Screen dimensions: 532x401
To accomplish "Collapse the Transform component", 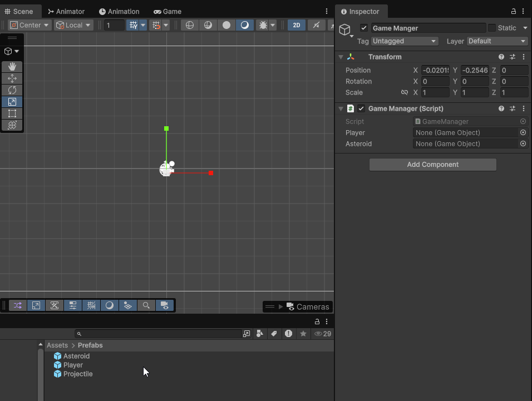I will [x=341, y=57].
